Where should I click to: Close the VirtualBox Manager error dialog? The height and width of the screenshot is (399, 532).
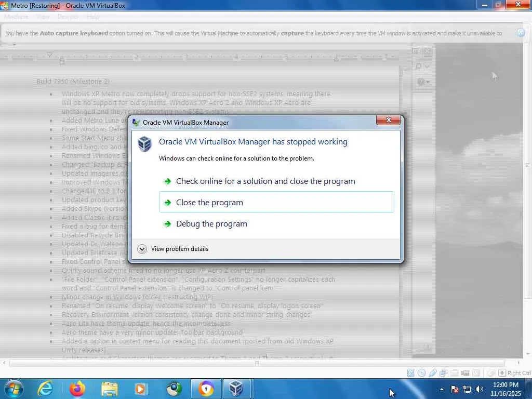click(x=388, y=120)
